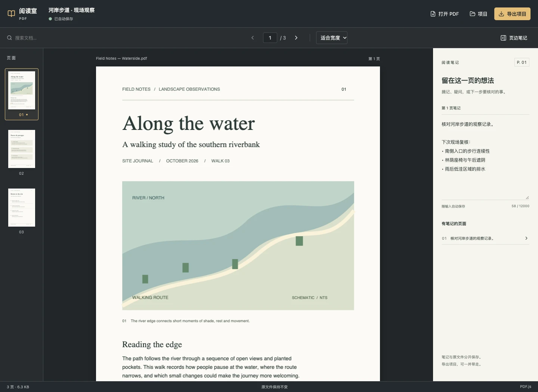Screen dimensions: 538x392
Task: Click the magnifier icon in search bar
Action: tap(9, 38)
